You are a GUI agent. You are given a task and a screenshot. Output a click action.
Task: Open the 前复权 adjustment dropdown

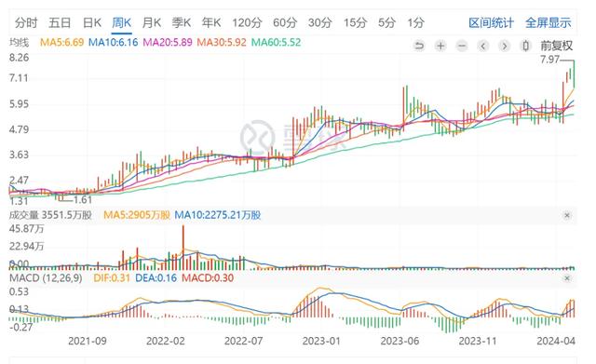[x=557, y=46]
